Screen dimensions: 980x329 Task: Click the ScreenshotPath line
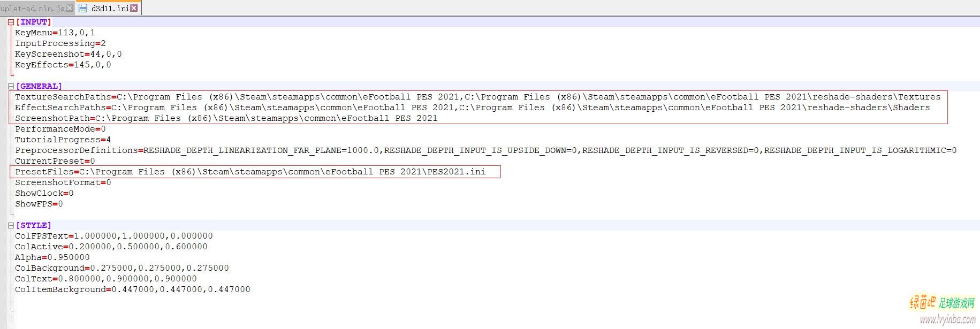226,118
